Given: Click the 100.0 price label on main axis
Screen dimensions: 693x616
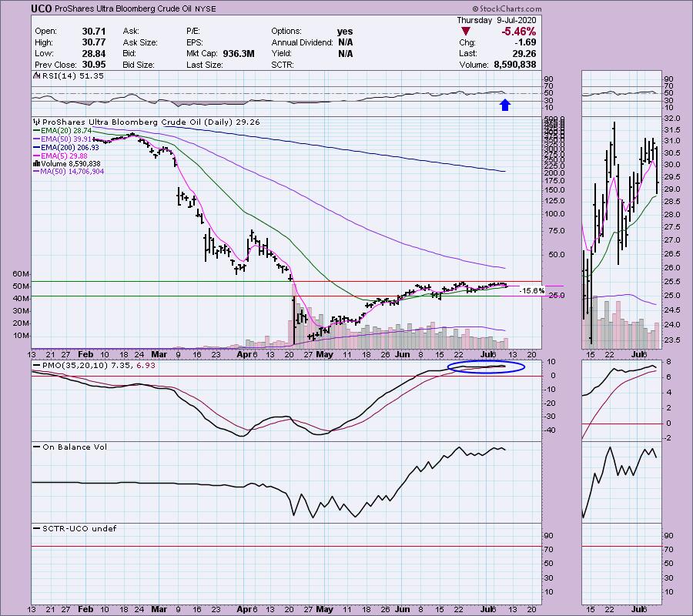Looking at the screenshot, I should point(554,214).
